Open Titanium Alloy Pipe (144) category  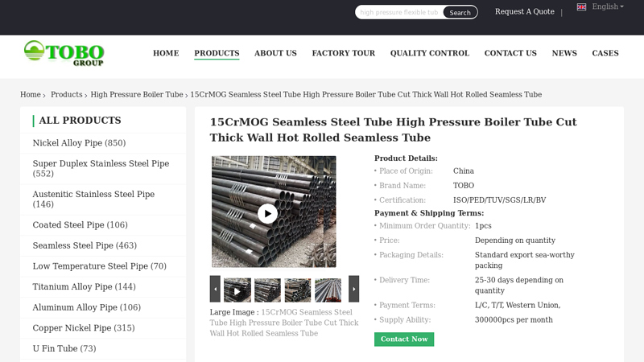click(x=85, y=286)
